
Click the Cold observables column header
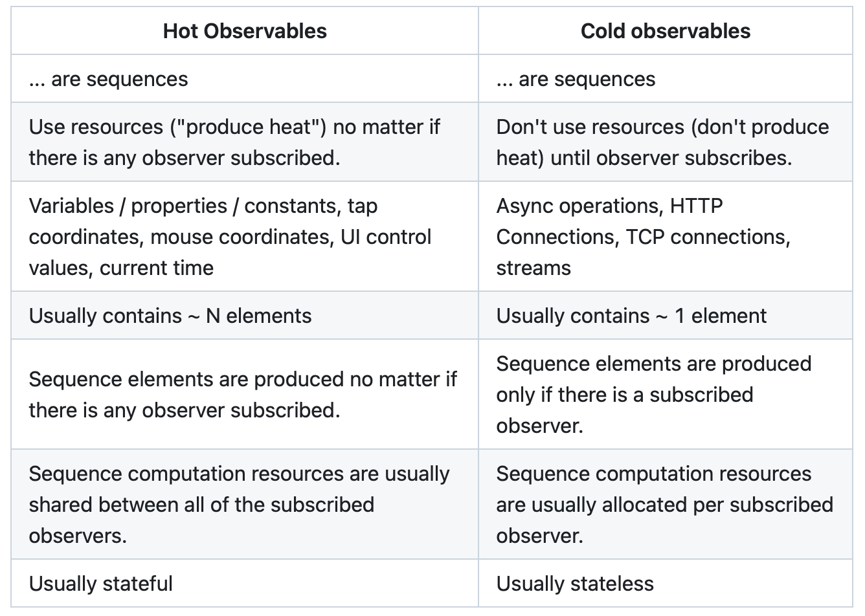[x=665, y=31]
